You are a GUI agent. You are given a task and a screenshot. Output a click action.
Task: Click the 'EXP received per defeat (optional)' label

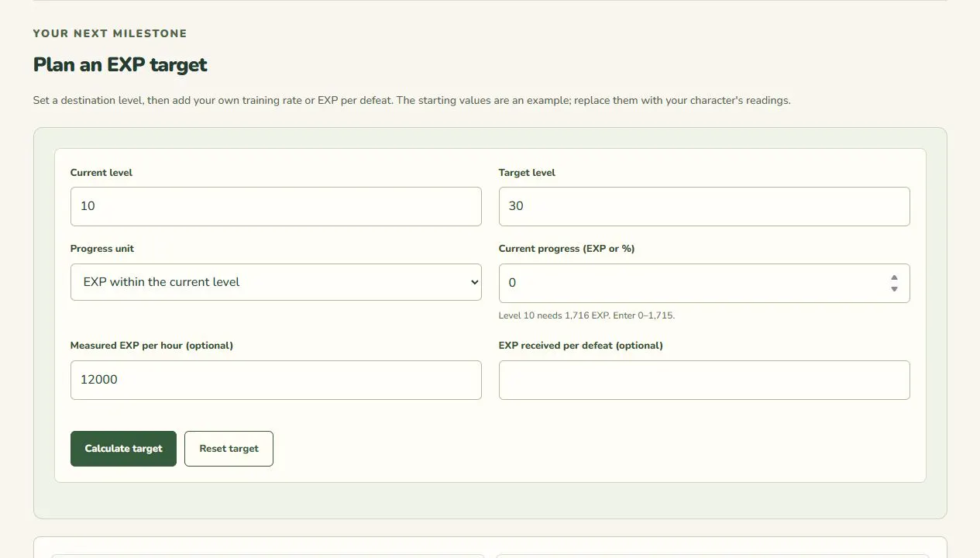click(x=581, y=346)
